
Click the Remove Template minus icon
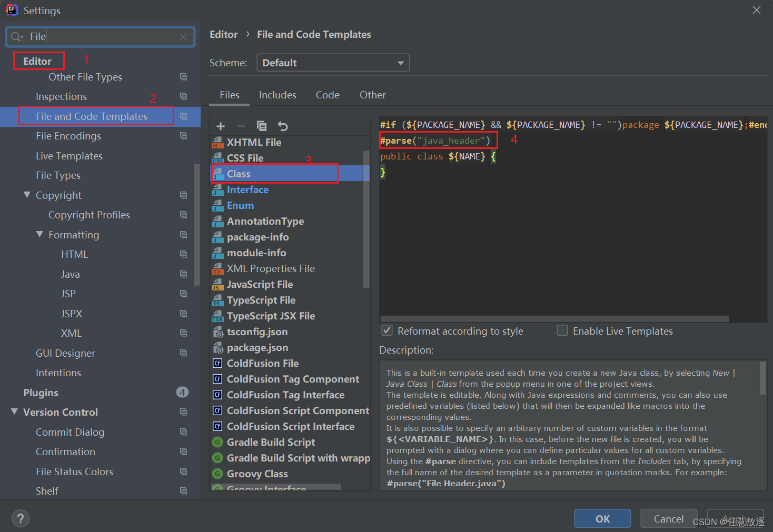click(241, 126)
